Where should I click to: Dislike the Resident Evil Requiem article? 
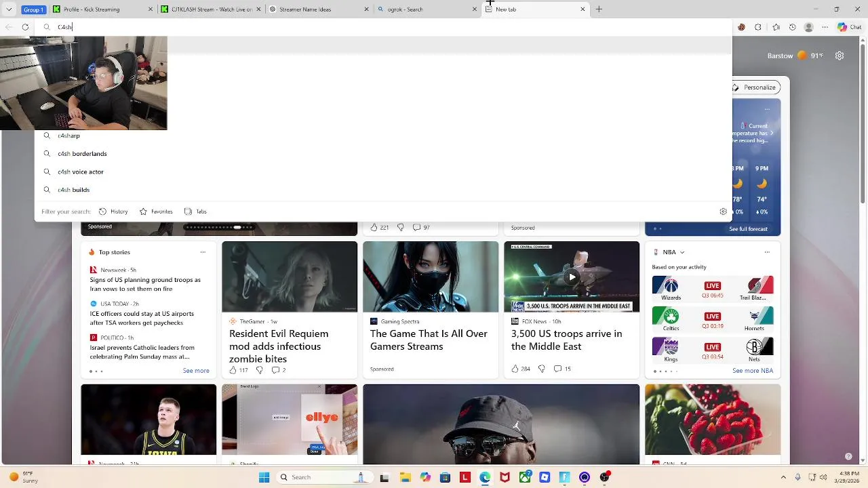click(x=259, y=370)
